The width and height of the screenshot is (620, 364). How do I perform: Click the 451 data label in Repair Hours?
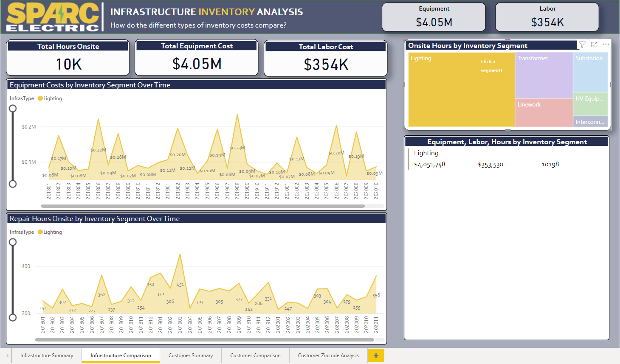click(180, 285)
